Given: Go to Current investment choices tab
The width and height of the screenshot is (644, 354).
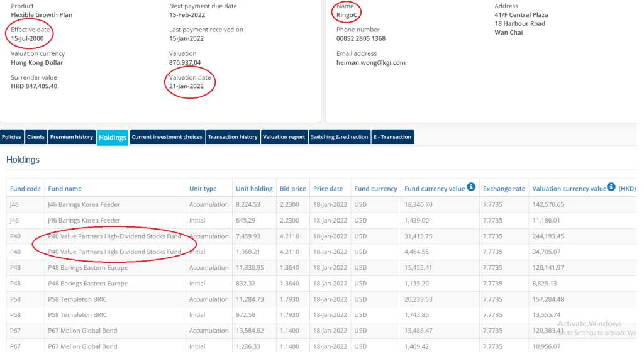Looking at the screenshot, I should 167,137.
